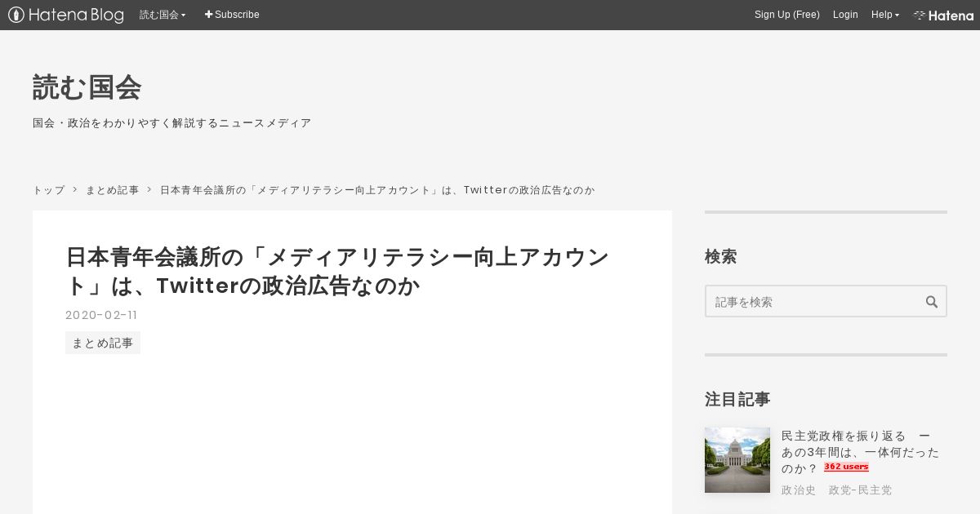Image resolution: width=980 pixels, height=514 pixels.
Task: Open Sign Up (Free) link
Action: pyautogui.click(x=786, y=15)
